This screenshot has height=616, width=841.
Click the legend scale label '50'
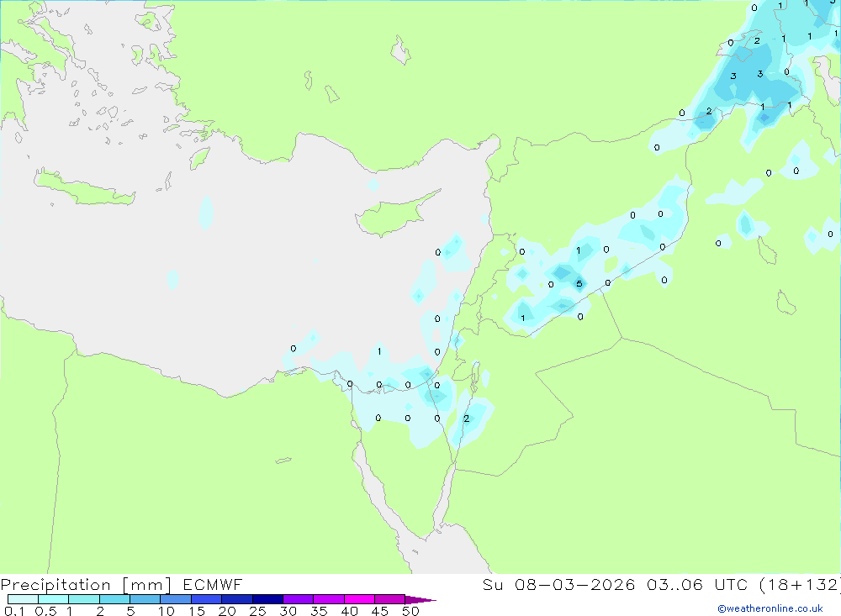[x=410, y=611]
